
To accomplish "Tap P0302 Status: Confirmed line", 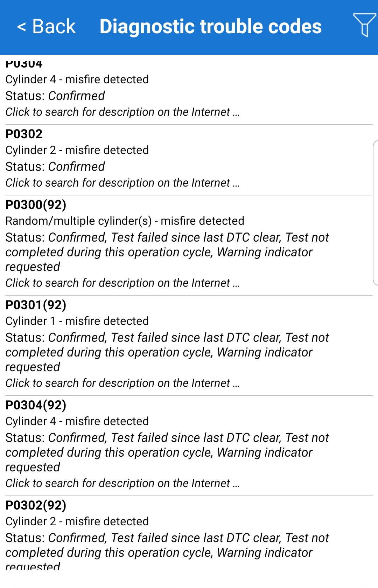I will [55, 167].
